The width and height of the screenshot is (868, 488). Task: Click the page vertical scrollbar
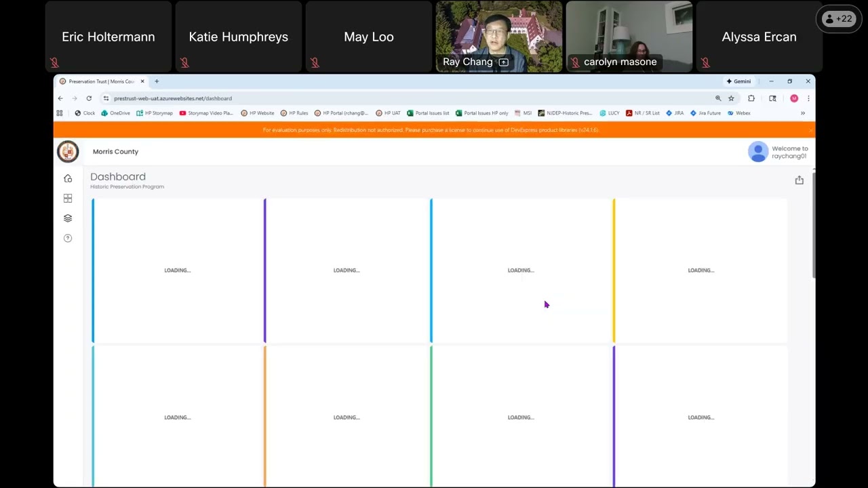(x=814, y=224)
